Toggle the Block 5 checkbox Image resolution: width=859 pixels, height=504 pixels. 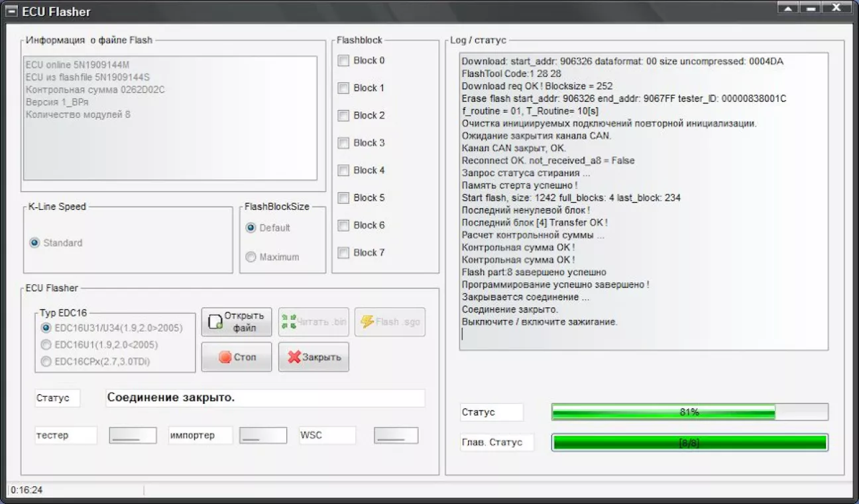point(343,198)
